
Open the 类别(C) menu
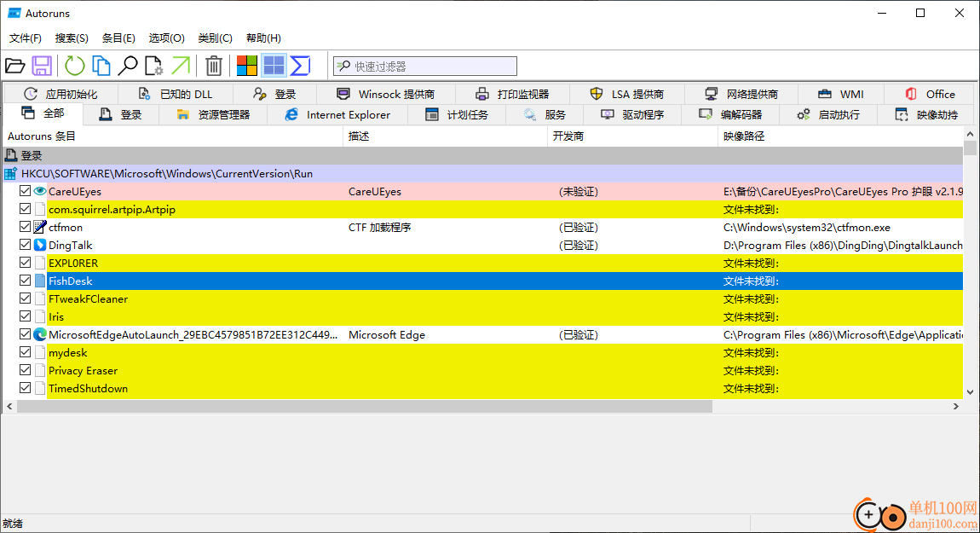point(215,38)
